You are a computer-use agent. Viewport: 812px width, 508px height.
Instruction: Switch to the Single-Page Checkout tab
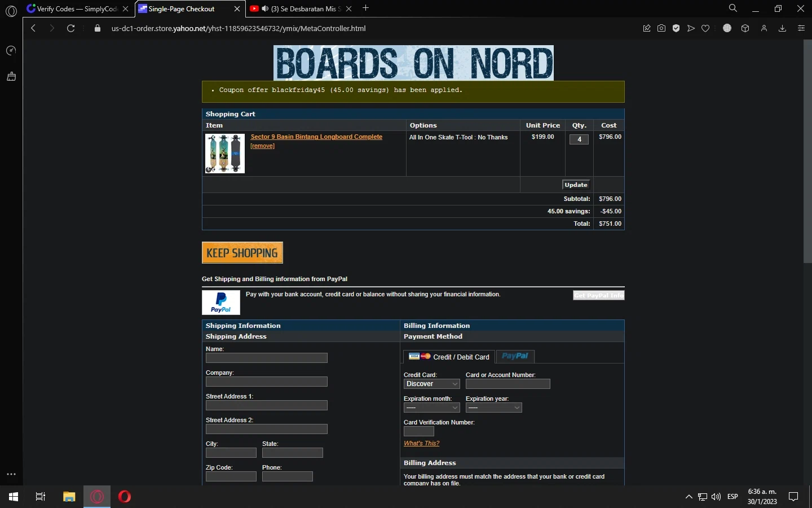(x=190, y=9)
